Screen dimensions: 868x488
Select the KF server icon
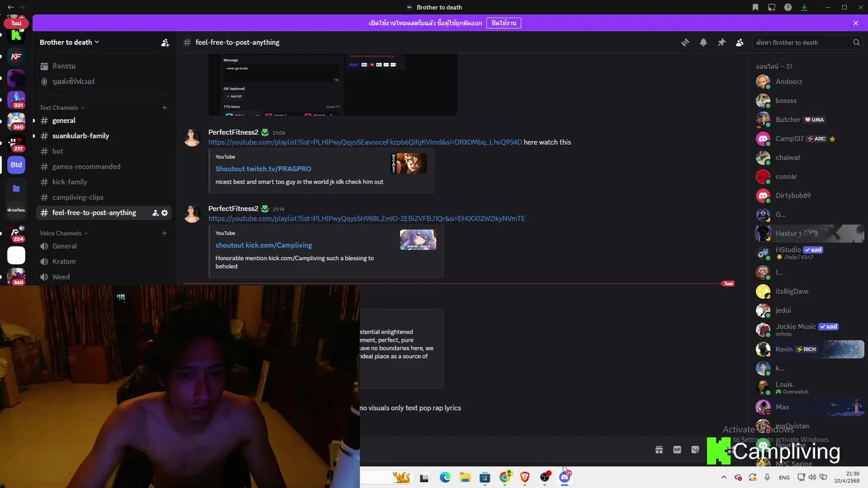(x=16, y=56)
